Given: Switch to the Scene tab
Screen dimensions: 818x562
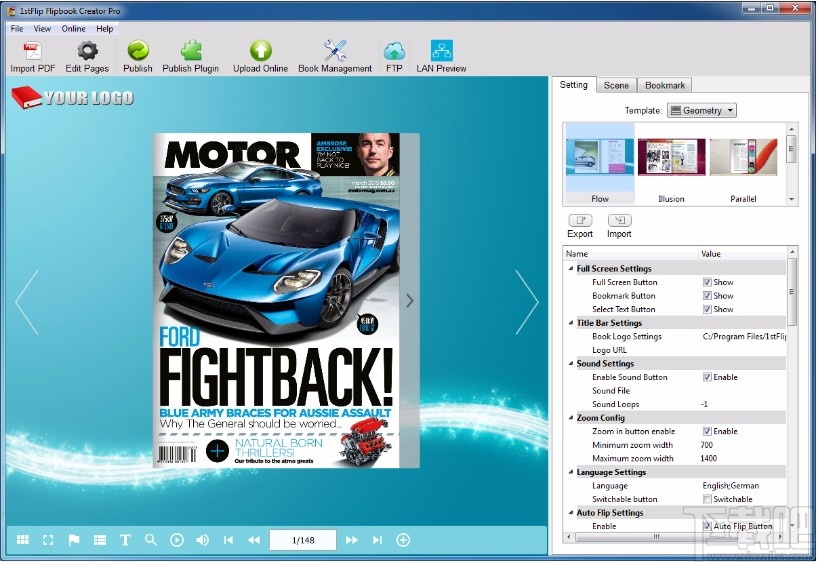Looking at the screenshot, I should pos(616,85).
